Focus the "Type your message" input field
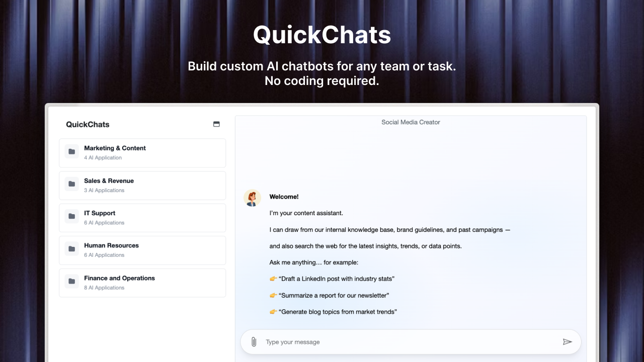 pos(408,342)
